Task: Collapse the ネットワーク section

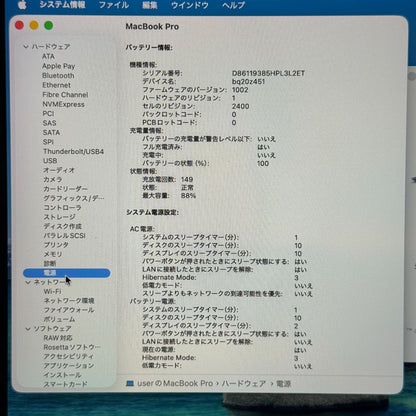Action: pyautogui.click(x=28, y=282)
